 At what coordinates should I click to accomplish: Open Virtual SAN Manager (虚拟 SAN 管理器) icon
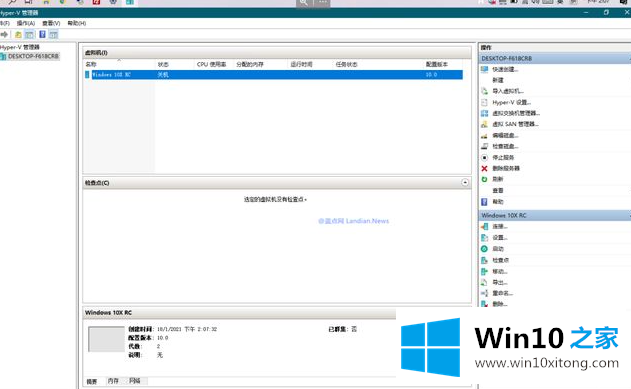[485, 124]
